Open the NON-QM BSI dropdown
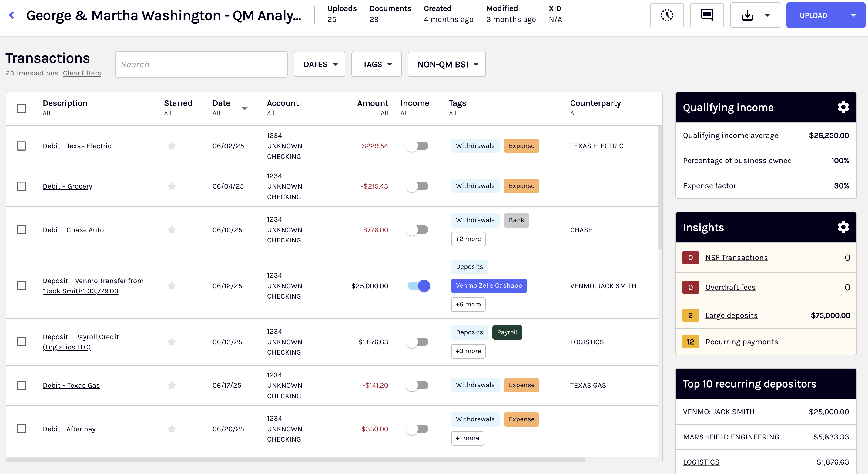868x474 pixels. pos(447,64)
